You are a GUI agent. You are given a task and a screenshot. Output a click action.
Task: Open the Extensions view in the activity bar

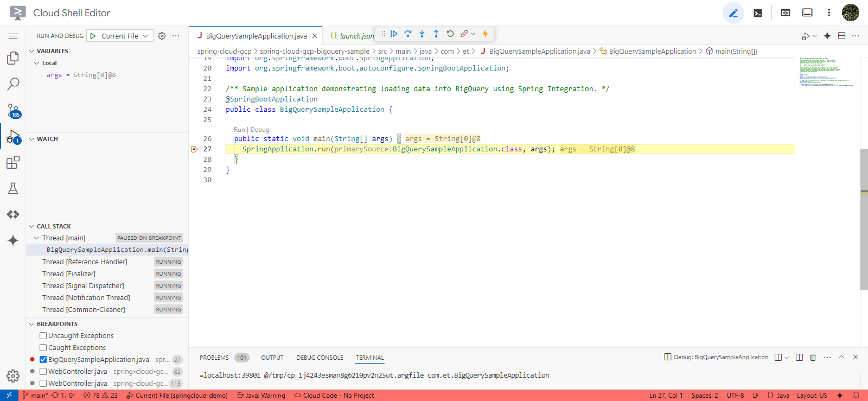[13, 162]
